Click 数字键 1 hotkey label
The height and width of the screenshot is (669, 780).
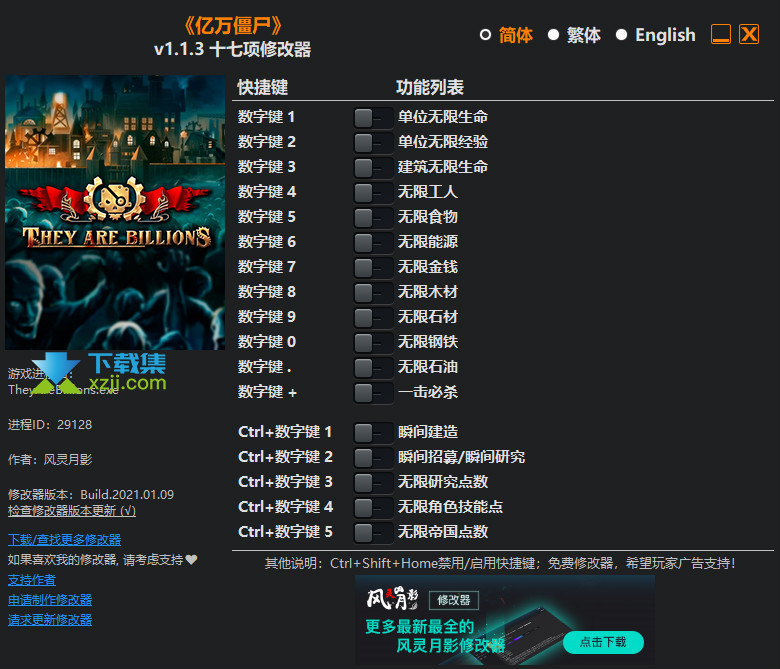pos(266,117)
